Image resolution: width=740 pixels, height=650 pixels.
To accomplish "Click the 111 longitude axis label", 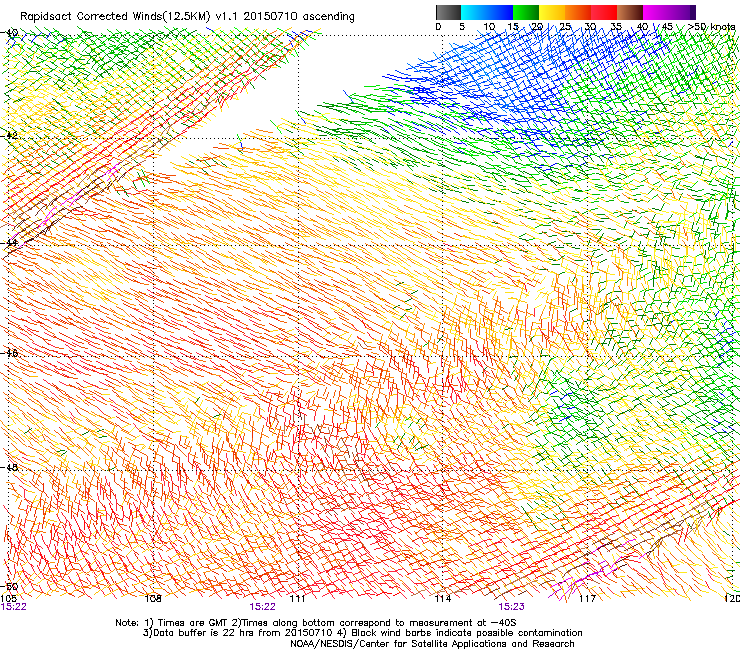I will pyautogui.click(x=297, y=598).
